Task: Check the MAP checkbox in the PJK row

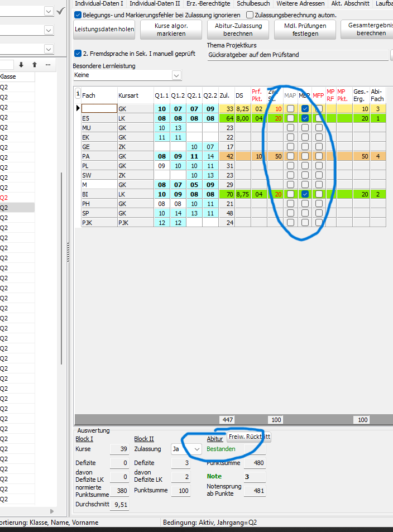Action: pos(290,223)
